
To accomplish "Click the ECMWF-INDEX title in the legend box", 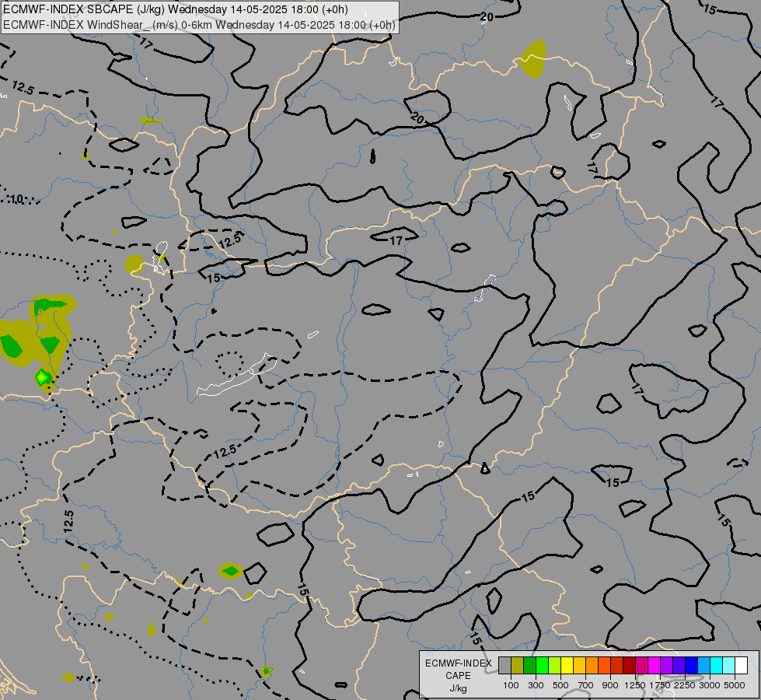I will tap(459, 663).
